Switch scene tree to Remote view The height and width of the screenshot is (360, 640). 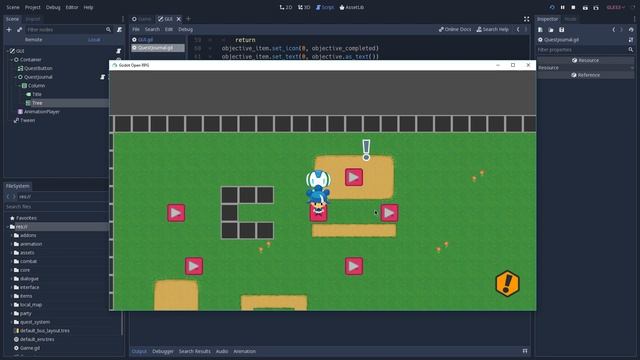point(33,40)
